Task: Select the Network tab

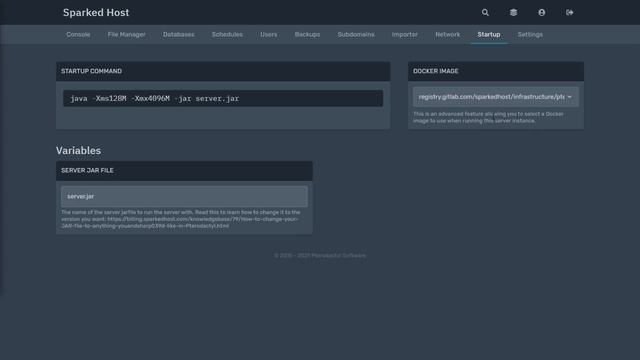Action: click(x=448, y=35)
